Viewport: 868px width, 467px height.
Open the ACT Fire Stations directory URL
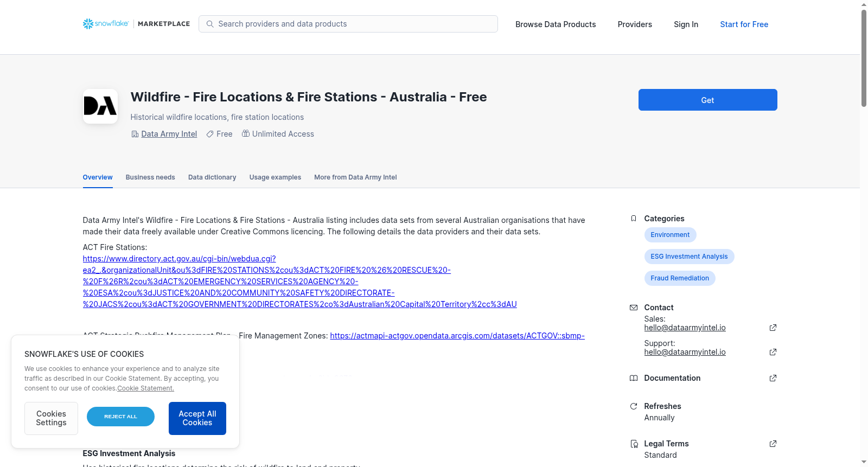(x=299, y=282)
